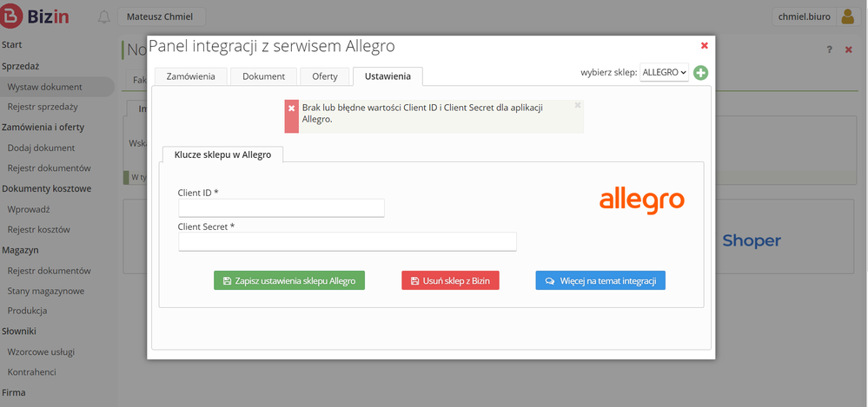Open Stany magazynowe in sidebar
The height and width of the screenshot is (407, 868).
tap(46, 291)
